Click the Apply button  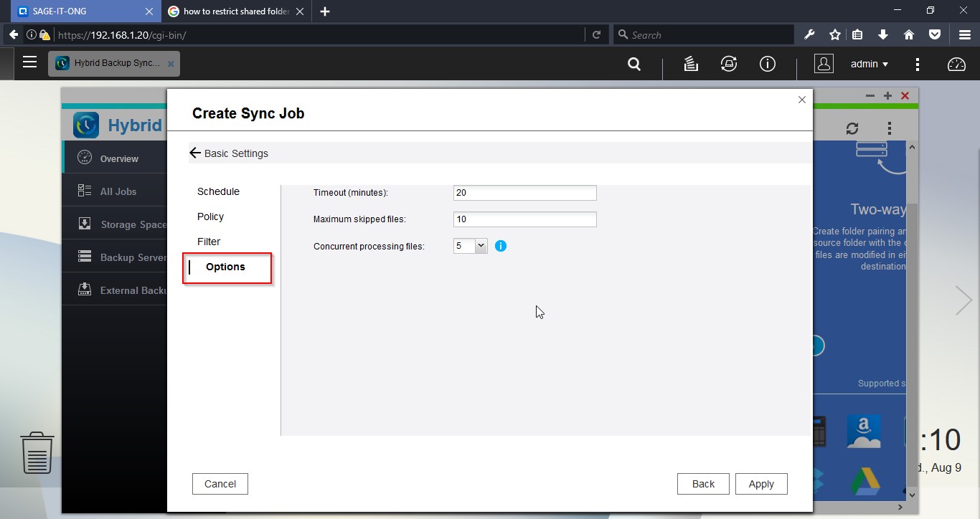(760, 484)
